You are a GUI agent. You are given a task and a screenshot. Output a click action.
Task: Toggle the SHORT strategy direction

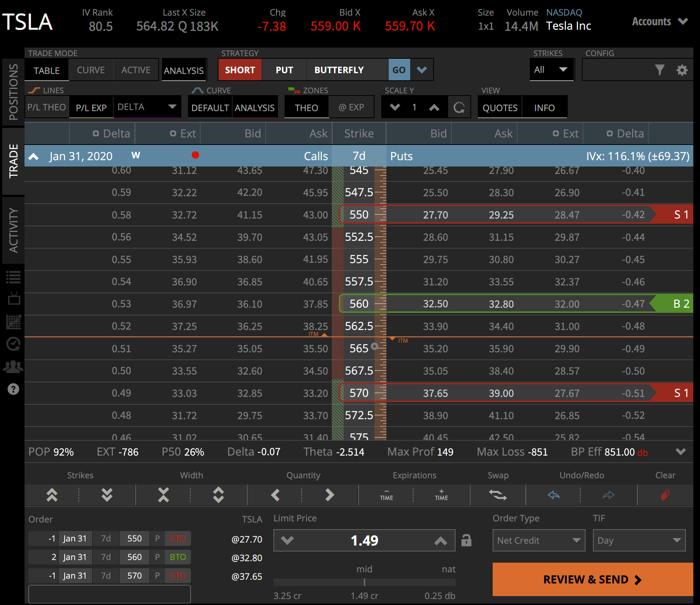point(240,70)
